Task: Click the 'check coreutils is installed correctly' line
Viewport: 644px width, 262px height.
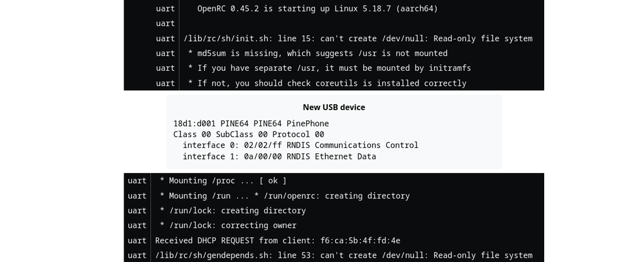Action: [x=327, y=84]
